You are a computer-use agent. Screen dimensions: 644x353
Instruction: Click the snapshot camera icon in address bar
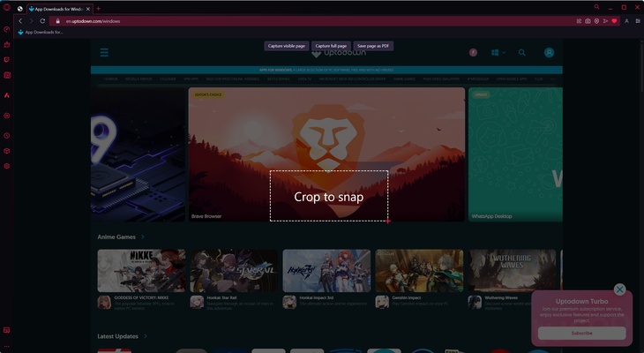pos(588,21)
